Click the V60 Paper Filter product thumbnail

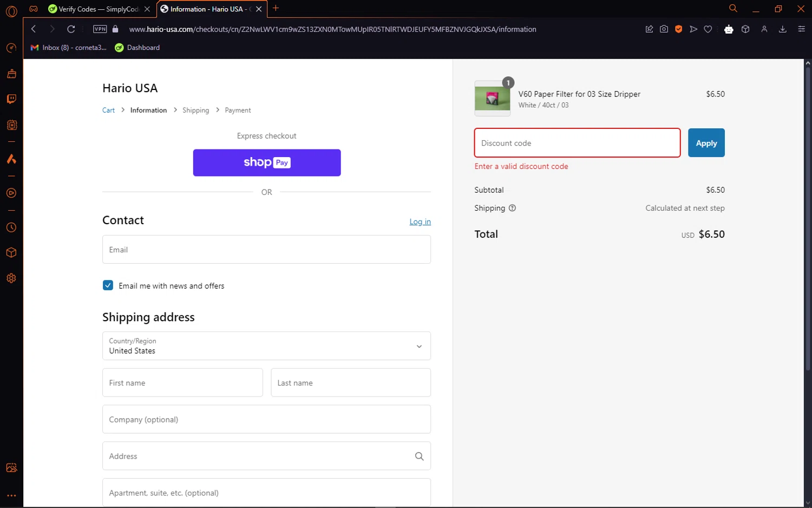[492, 99]
